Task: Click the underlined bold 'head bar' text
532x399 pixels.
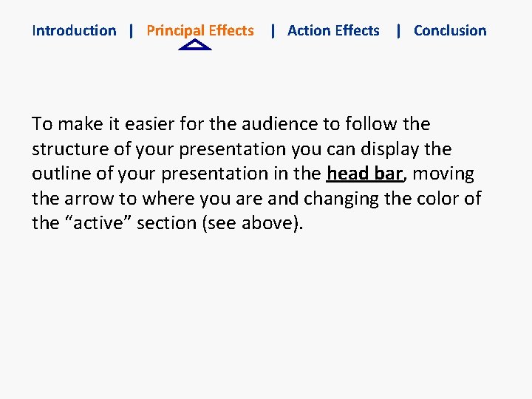Action: [364, 174]
